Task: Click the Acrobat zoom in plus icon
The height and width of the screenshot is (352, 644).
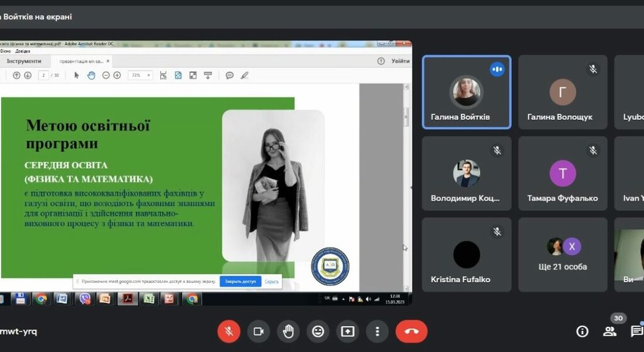Action: (x=117, y=75)
